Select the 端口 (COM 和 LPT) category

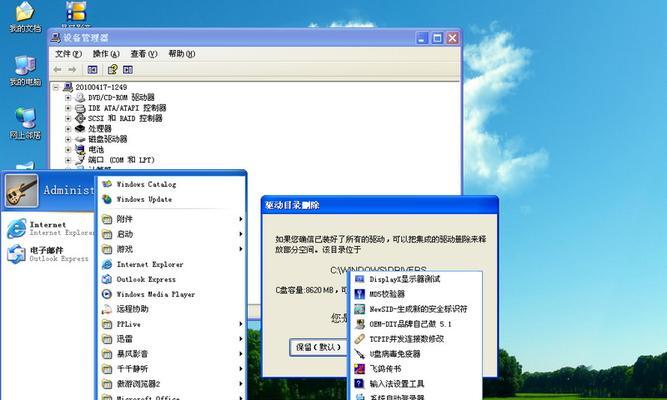pos(121,160)
